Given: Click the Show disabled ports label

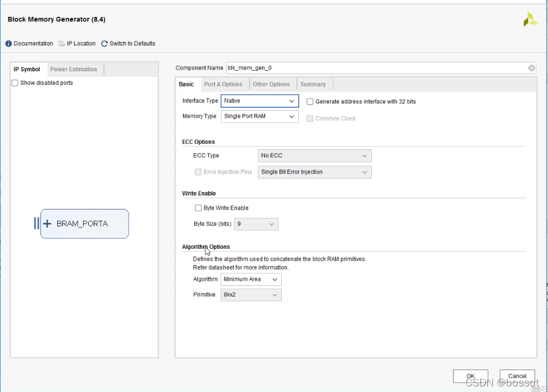Looking at the screenshot, I should tap(47, 83).
